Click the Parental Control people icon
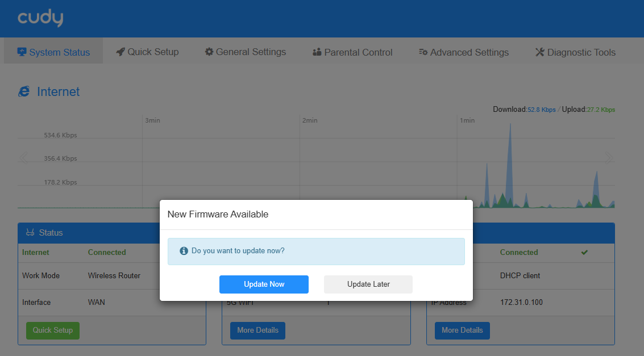Viewport: 644px width, 356px height. [x=317, y=52]
